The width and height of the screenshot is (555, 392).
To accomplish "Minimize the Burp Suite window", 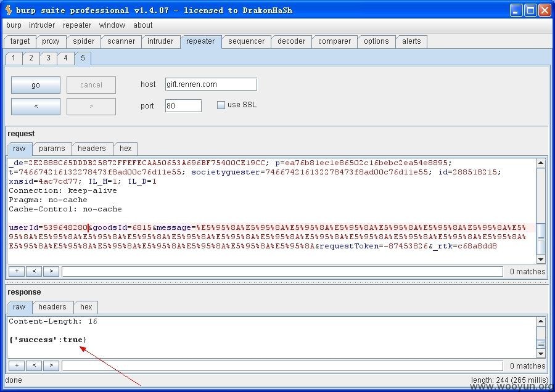I will tap(516, 10).
